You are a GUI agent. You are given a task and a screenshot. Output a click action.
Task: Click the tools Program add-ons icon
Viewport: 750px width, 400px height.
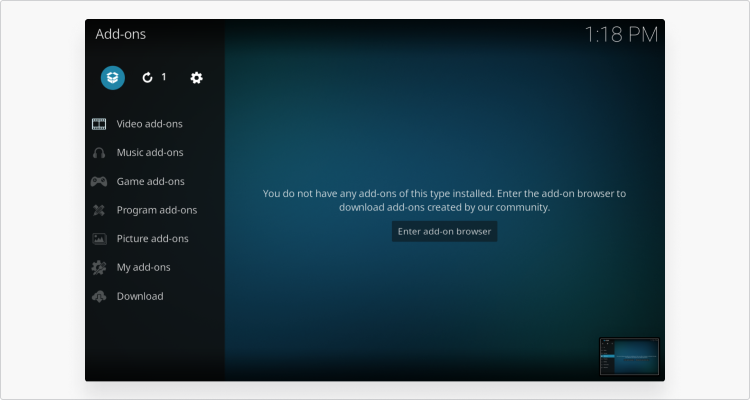pos(99,210)
